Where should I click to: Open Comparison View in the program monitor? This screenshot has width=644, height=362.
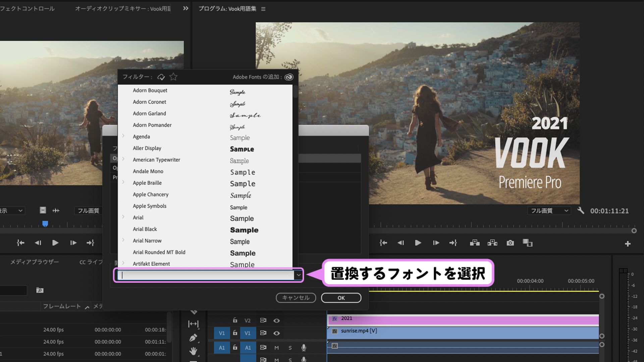pos(528,243)
